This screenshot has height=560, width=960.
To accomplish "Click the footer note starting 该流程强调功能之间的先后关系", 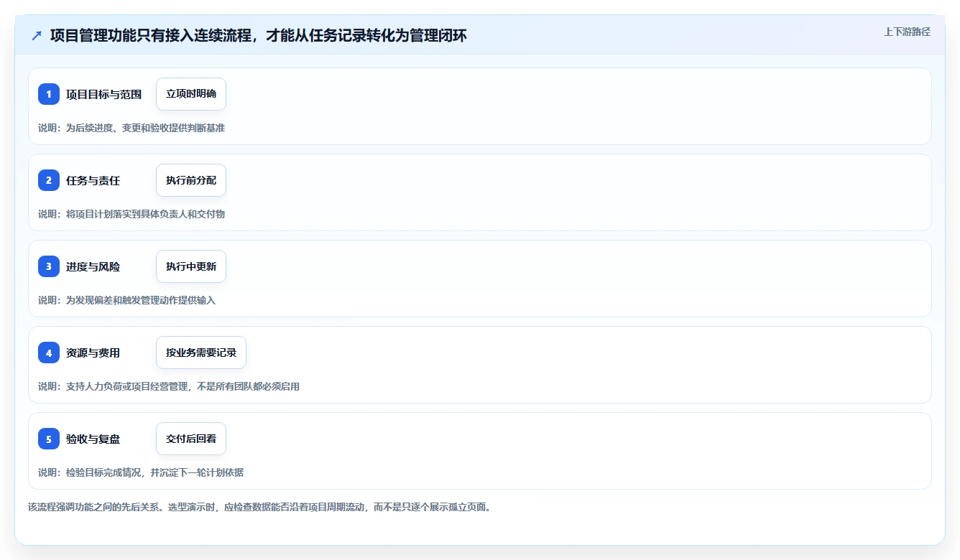I will point(259,507).
